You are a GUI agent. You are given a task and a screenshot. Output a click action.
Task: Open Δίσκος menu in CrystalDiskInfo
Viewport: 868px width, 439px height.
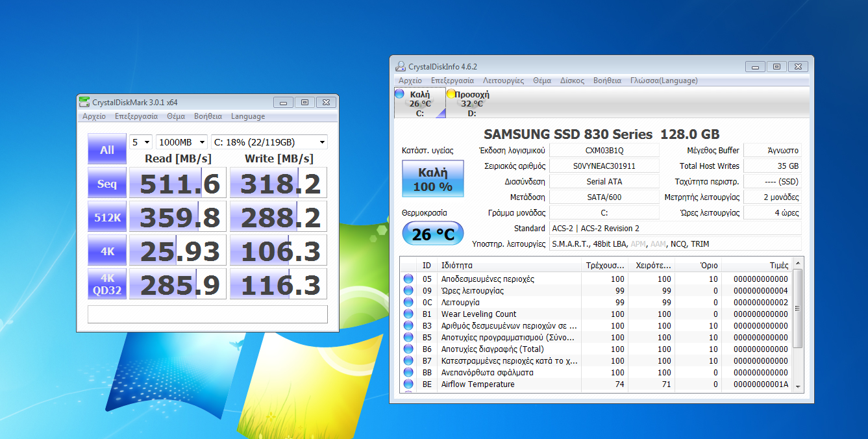(x=572, y=81)
